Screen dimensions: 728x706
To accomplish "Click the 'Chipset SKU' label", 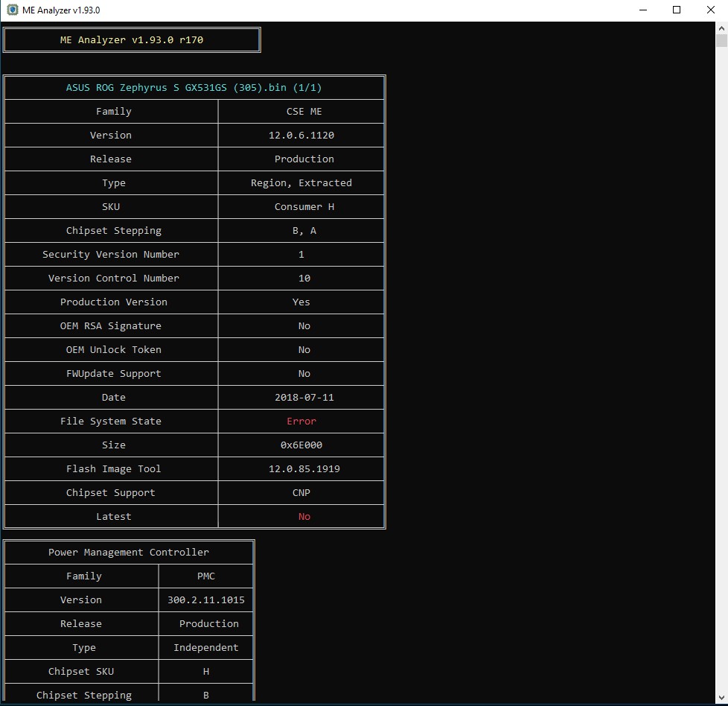I will click(81, 672).
